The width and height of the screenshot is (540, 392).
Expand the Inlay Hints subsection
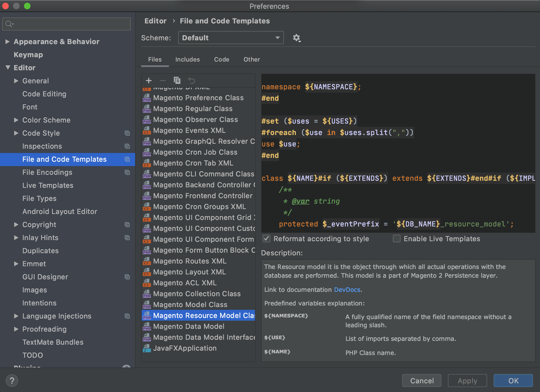coord(16,237)
